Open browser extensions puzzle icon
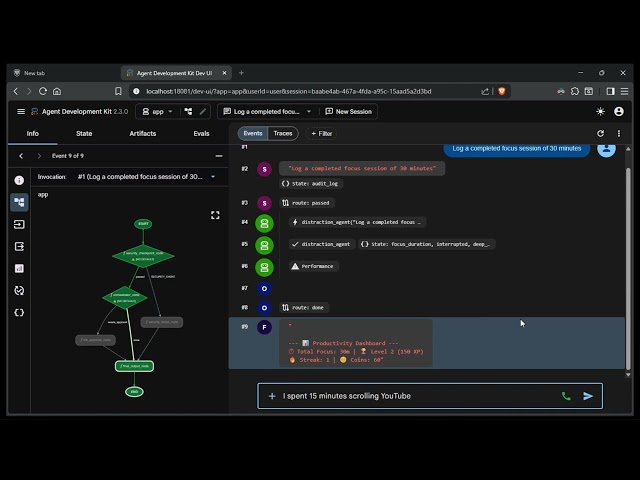Image resolution: width=640 pixels, height=480 pixels. (x=575, y=91)
